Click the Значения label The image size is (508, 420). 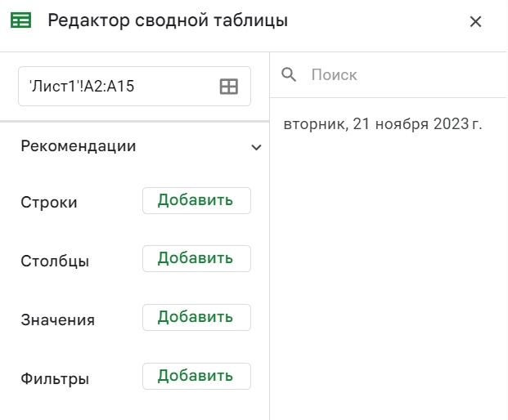click(x=57, y=320)
